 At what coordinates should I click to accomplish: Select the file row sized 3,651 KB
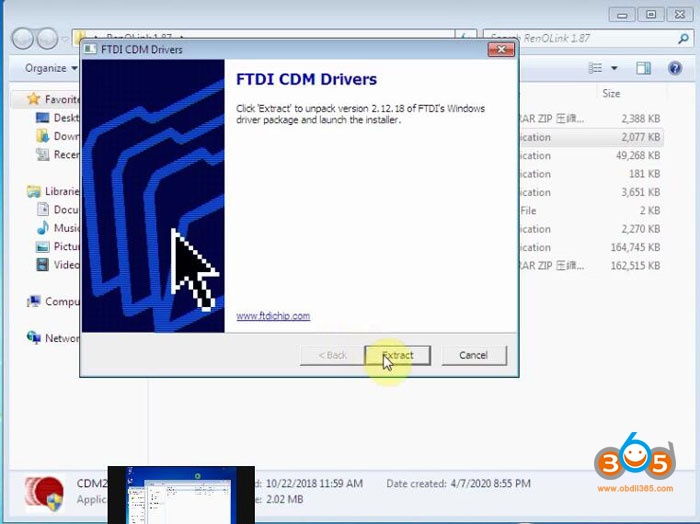point(591,192)
